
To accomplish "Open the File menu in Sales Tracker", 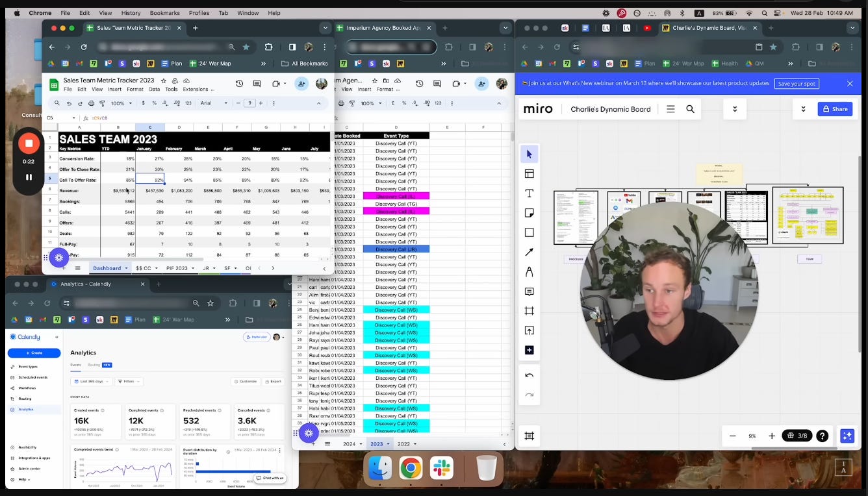I will coord(68,90).
